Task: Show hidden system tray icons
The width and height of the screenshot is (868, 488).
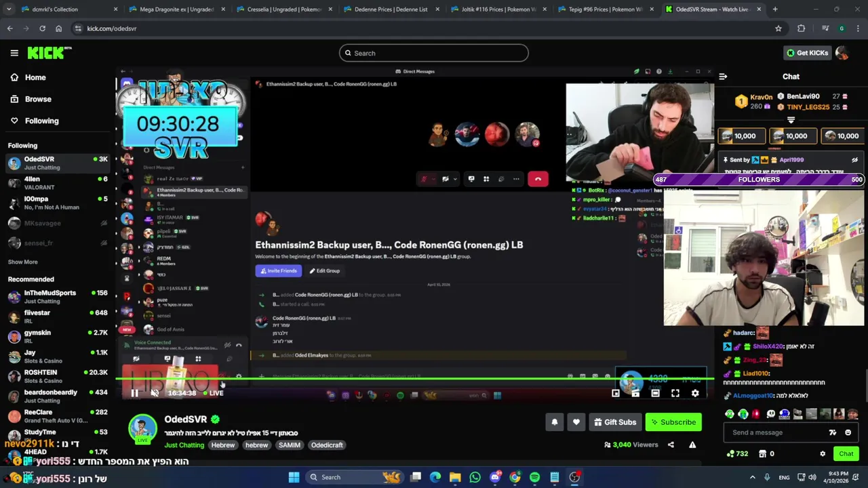Action: (x=752, y=477)
